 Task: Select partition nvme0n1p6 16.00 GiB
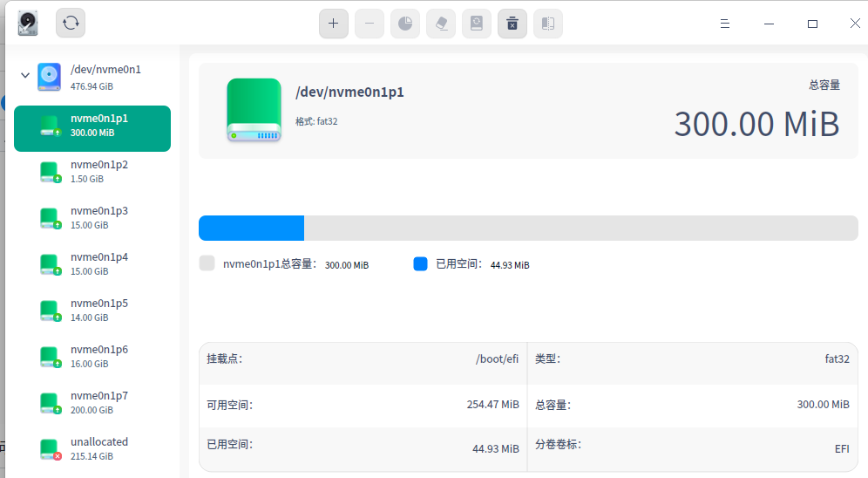click(x=92, y=357)
